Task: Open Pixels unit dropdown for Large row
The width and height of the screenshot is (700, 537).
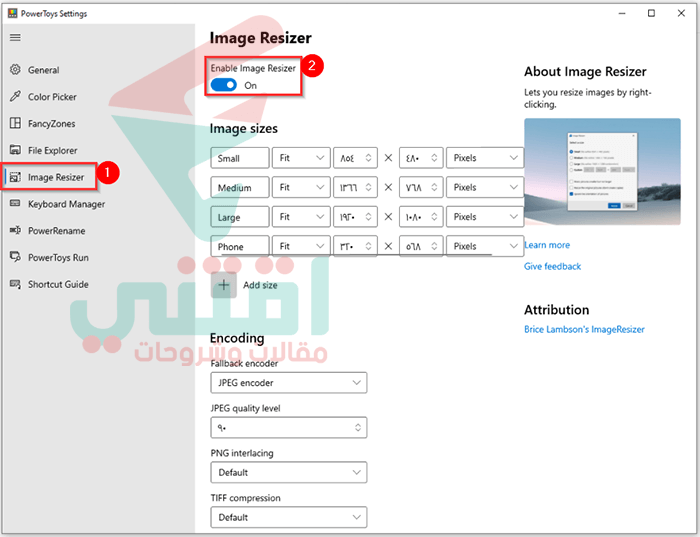Action: pyautogui.click(x=485, y=216)
